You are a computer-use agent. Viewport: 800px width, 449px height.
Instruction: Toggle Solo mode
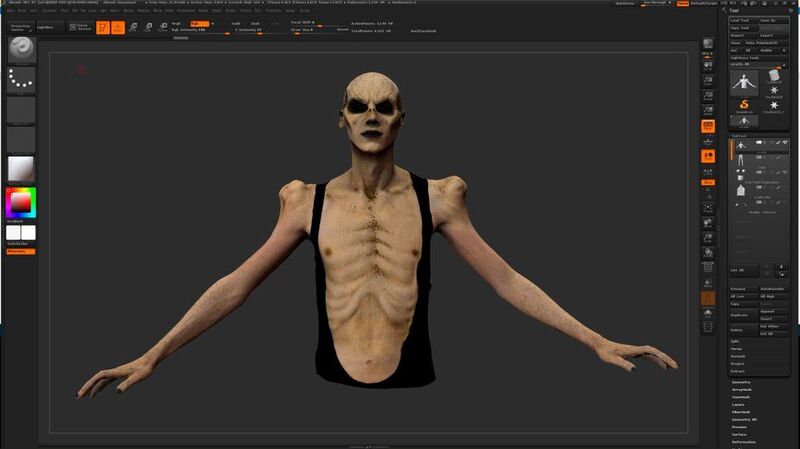[x=708, y=313]
